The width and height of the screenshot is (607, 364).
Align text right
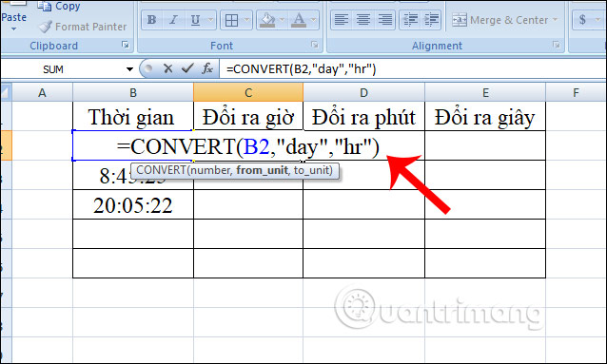384,20
